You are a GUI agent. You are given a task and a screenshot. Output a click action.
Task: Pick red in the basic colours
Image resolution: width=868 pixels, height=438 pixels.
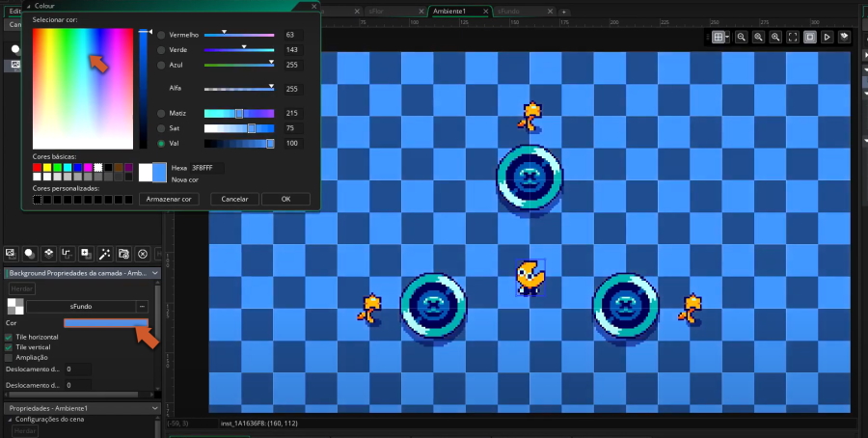[37, 167]
